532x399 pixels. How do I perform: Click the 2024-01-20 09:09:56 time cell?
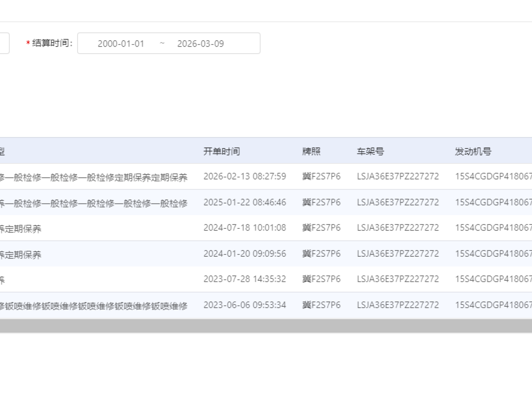click(x=245, y=254)
